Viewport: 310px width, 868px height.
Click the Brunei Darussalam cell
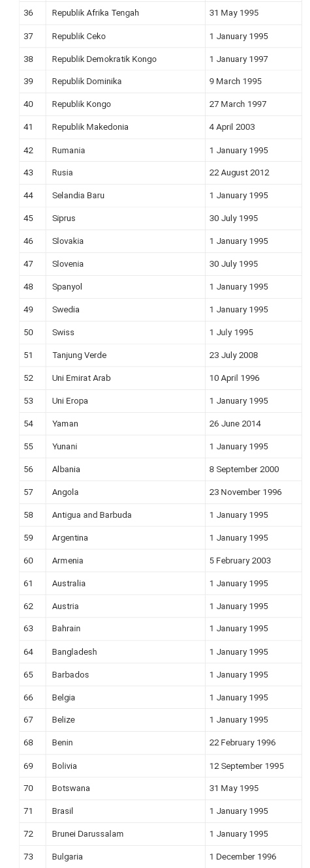125,834
